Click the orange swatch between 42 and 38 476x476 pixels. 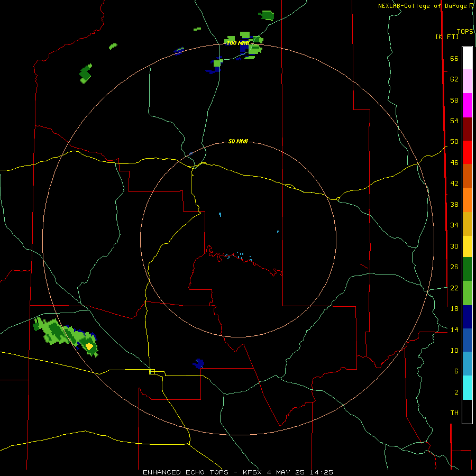pos(467,200)
